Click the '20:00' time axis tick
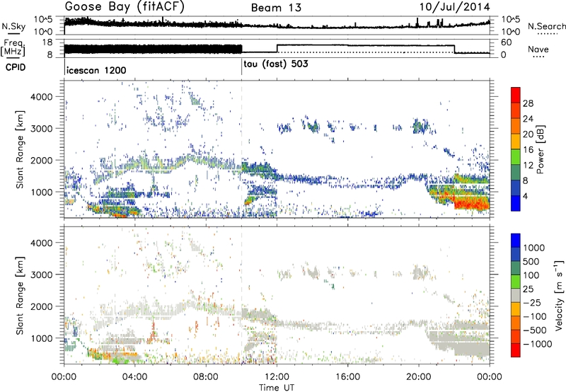Screen dimensions: 566x392 click(x=419, y=377)
